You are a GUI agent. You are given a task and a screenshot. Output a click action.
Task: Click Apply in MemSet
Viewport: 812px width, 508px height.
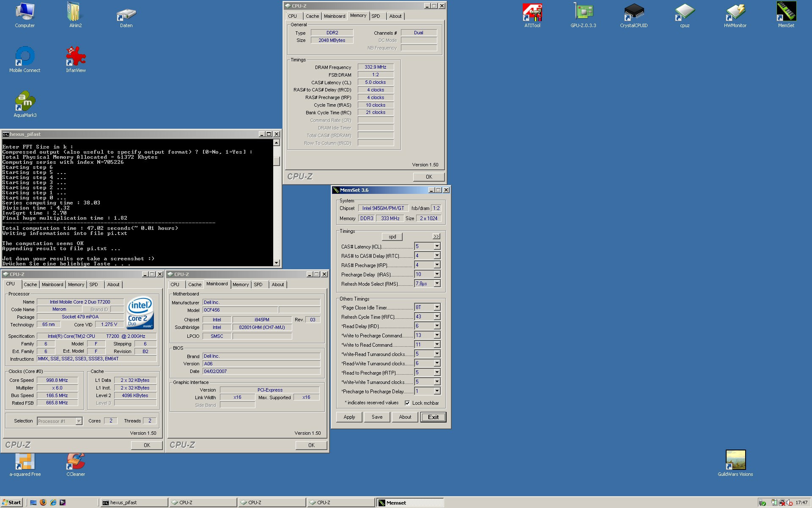[x=349, y=417]
